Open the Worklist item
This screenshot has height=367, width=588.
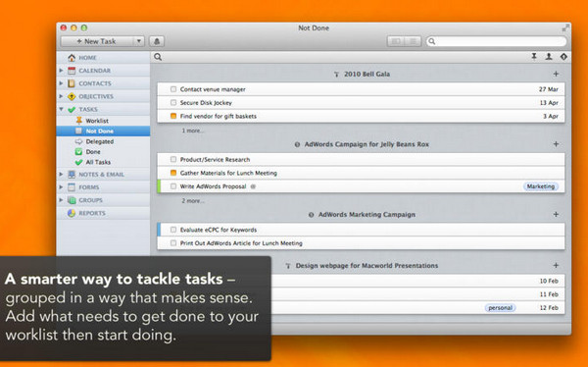coord(103,121)
